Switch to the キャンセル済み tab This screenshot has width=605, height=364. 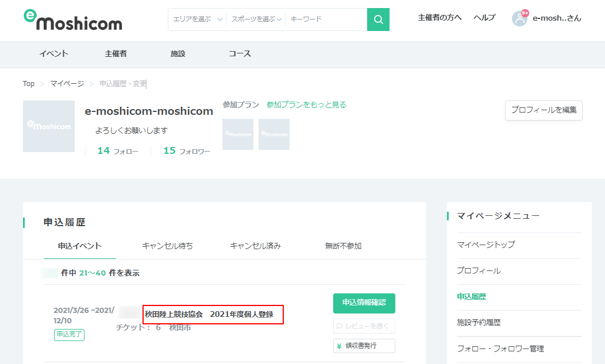pos(255,246)
